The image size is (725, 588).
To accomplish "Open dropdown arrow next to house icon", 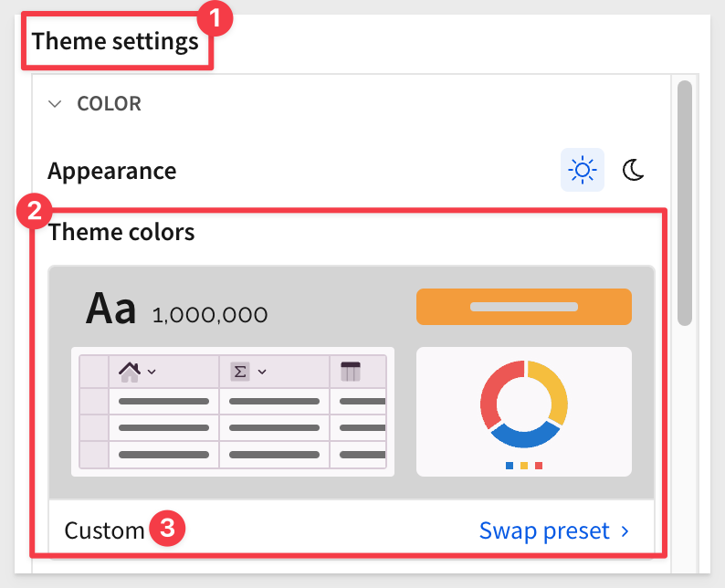I will 152,372.
